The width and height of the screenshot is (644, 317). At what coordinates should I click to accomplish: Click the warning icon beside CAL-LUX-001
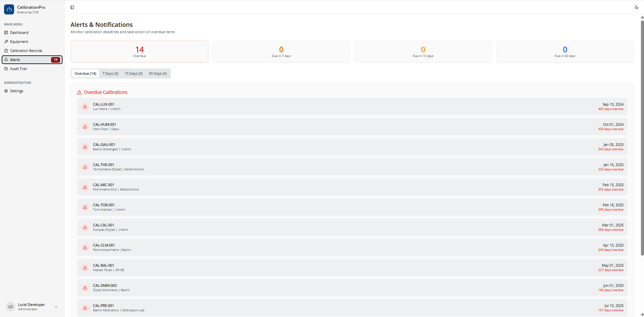point(85,106)
